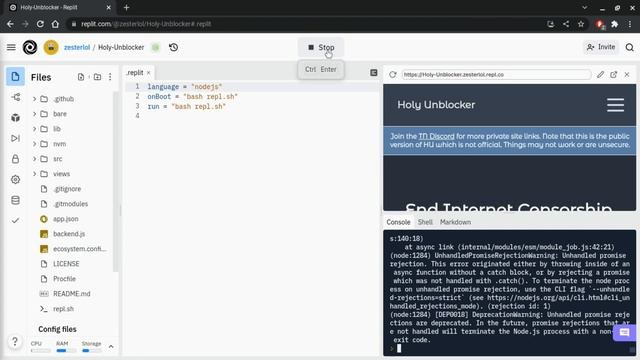Image resolution: width=640 pixels, height=360 pixels.
Task: Open the app.json file
Action: [x=65, y=219]
